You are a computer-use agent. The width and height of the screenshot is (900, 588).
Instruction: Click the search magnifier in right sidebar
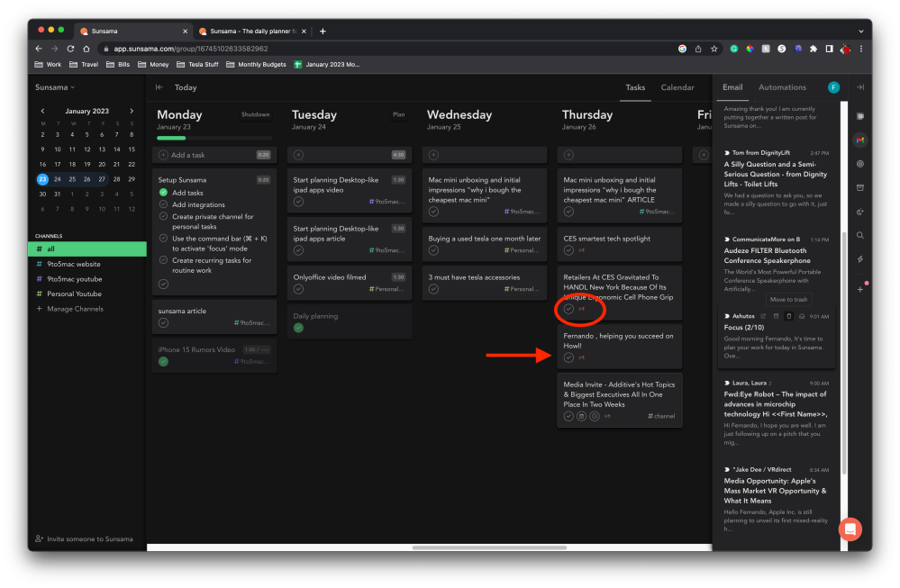pyautogui.click(x=859, y=235)
